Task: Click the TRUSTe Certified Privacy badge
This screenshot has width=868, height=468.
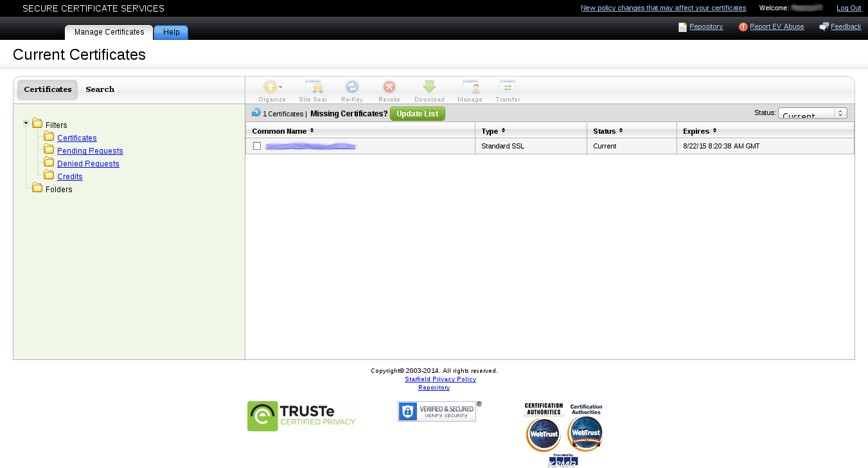Action: [301, 416]
